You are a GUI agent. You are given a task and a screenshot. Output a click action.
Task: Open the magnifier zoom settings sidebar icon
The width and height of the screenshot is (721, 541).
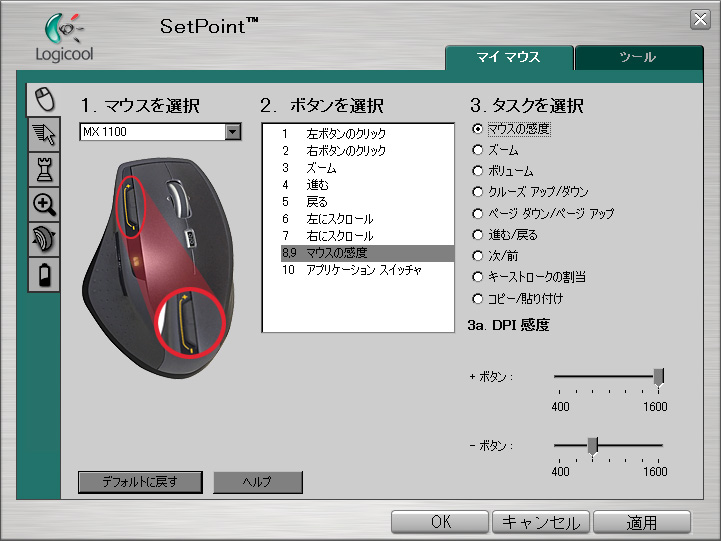click(x=44, y=205)
